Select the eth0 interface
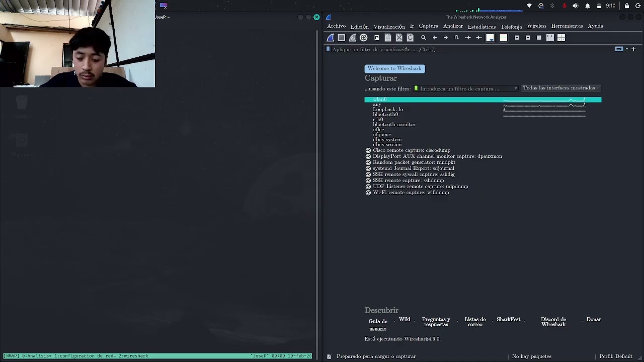644x362 pixels. click(482, 120)
